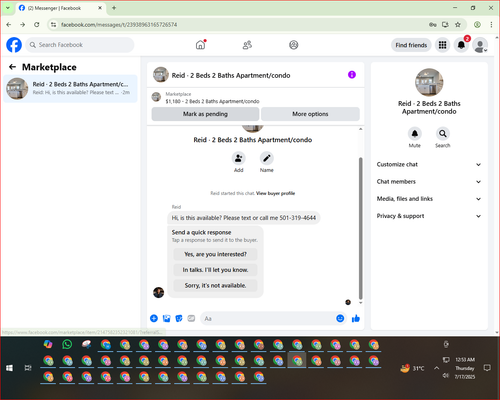Open the taskbar clock and date
This screenshot has height=400, width=500.
(465, 368)
